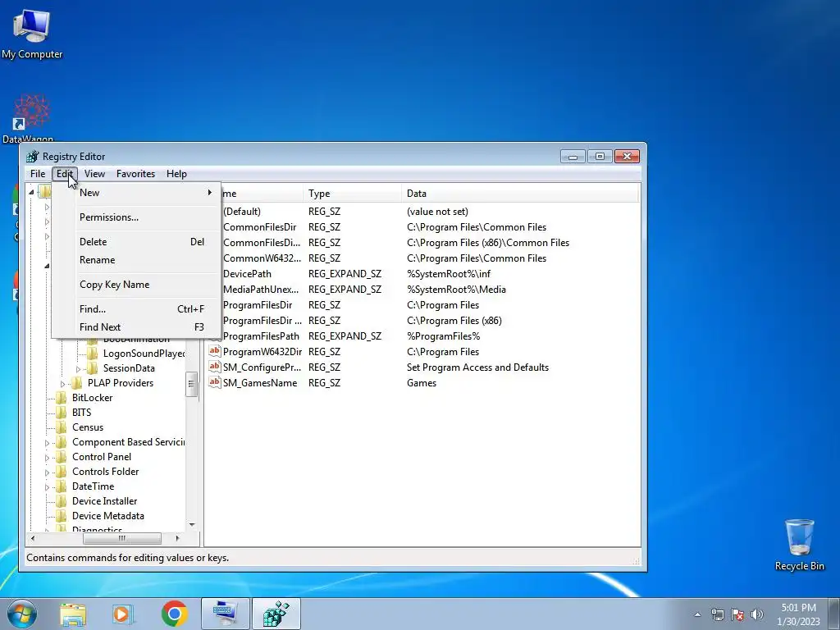The width and height of the screenshot is (840, 630).
Task: Select the ProgramFilesPath value name
Action: point(261,336)
